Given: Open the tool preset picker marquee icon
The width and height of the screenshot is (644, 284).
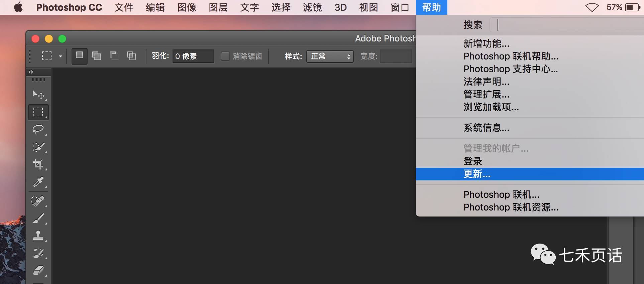Looking at the screenshot, I should pos(47,56).
